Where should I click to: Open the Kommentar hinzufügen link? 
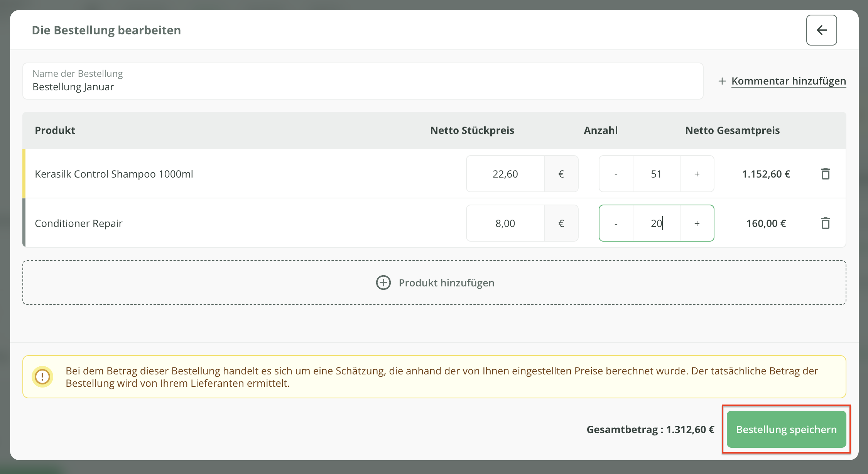pos(789,81)
